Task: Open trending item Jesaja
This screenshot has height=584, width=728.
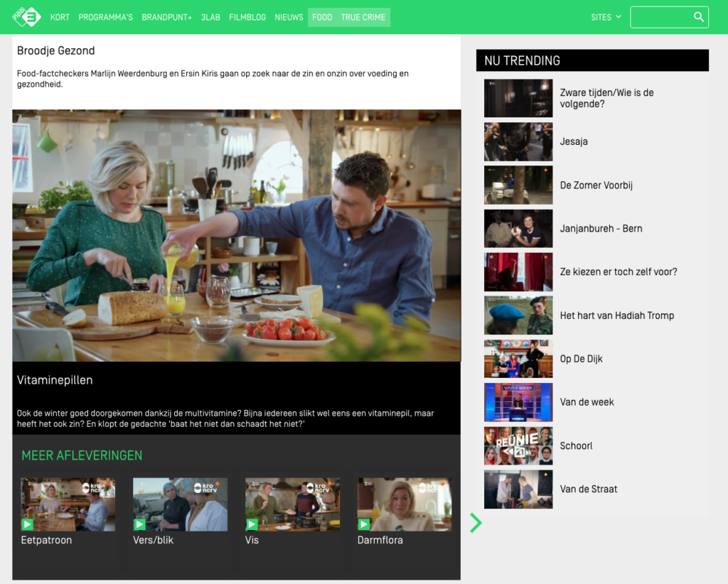Action: point(574,141)
